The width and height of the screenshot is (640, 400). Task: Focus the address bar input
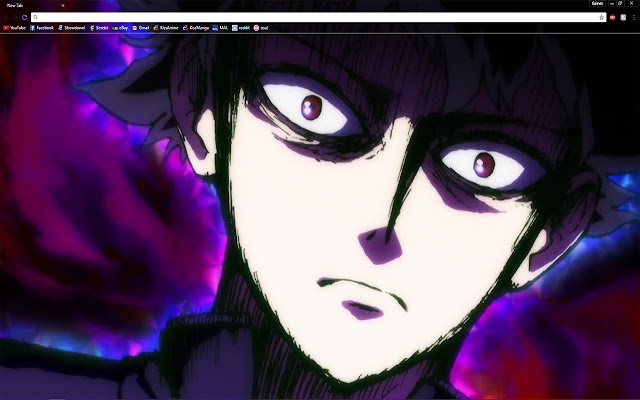[318, 18]
